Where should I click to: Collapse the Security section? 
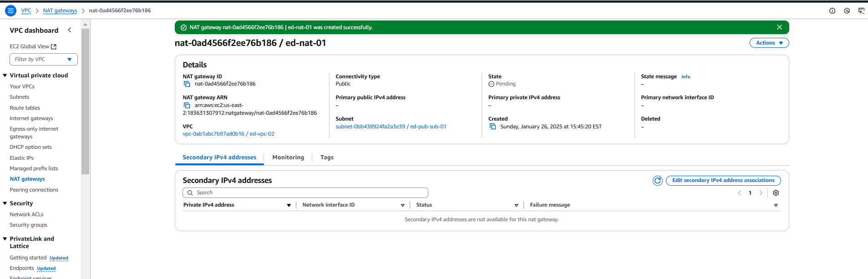point(5,203)
